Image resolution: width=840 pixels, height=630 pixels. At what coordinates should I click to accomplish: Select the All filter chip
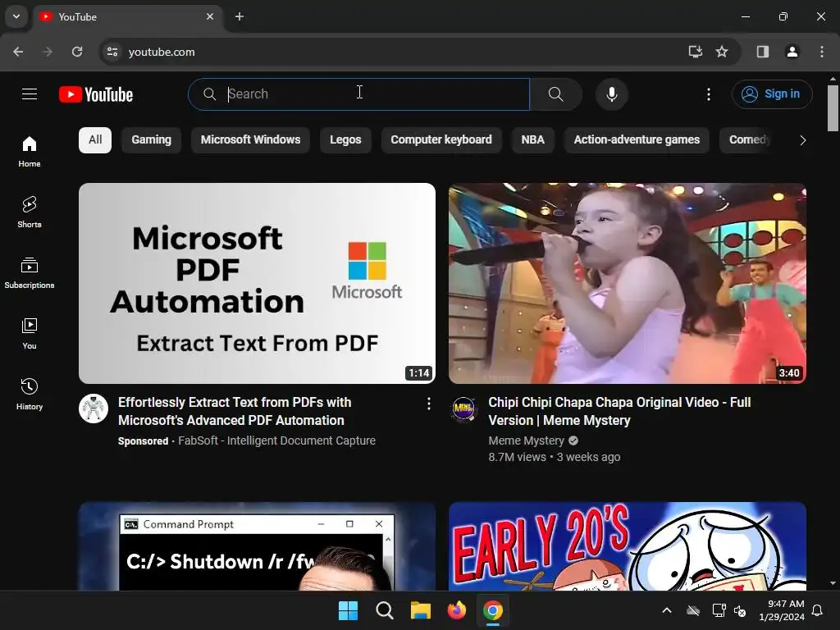click(x=95, y=139)
